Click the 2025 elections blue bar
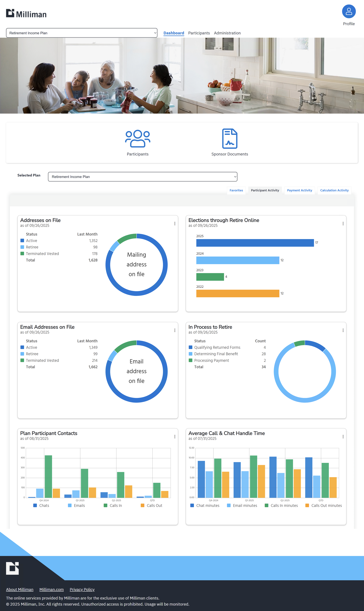The height and width of the screenshot is (611, 364). click(255, 243)
